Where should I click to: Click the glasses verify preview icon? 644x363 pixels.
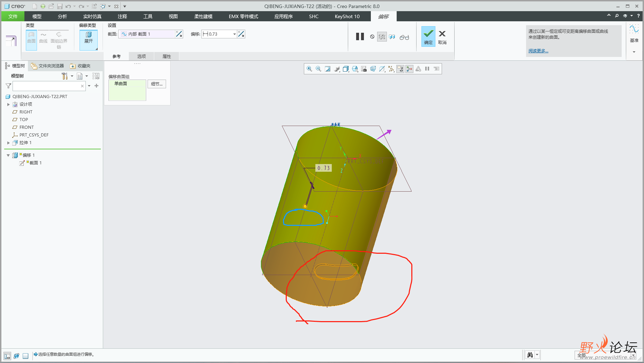[404, 37]
